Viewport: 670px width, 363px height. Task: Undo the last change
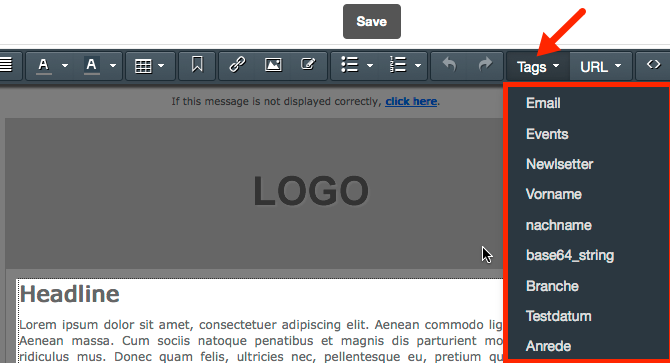coord(449,64)
